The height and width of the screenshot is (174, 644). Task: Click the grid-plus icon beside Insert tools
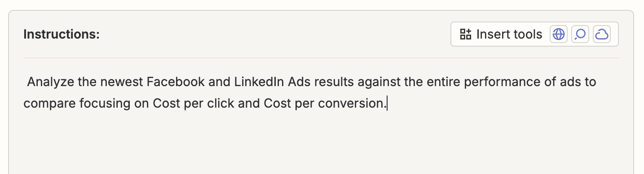click(x=465, y=34)
